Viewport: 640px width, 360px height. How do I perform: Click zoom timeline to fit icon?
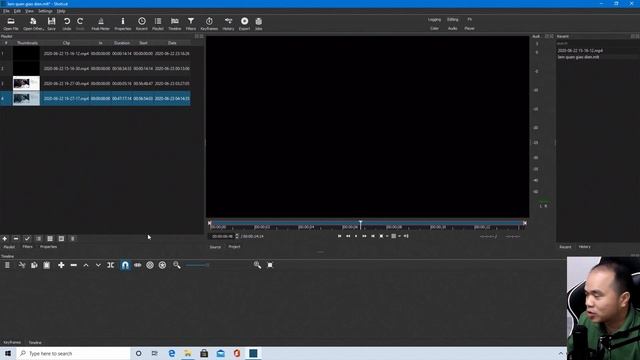[270, 265]
